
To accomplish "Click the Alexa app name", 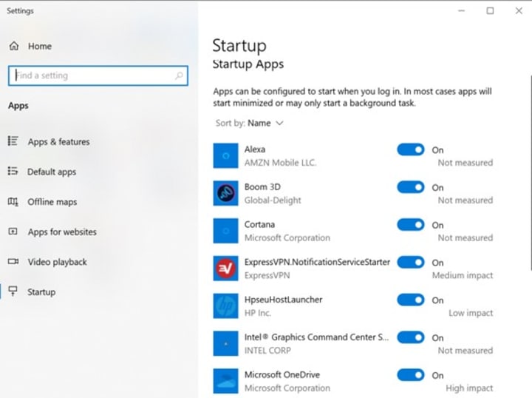I will pyautogui.click(x=255, y=149).
